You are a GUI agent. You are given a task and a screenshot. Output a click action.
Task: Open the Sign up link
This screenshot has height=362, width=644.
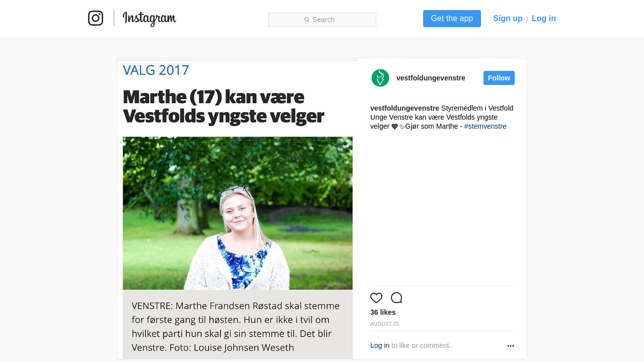(508, 19)
